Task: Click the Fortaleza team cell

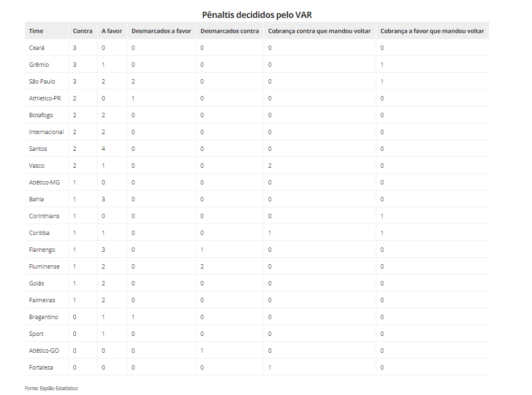Action: (x=41, y=367)
